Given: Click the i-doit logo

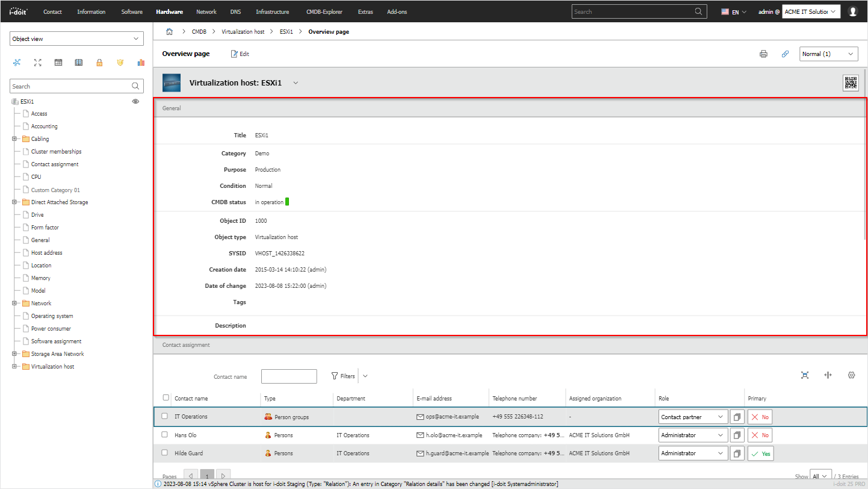Looking at the screenshot, I should pyautogui.click(x=17, y=11).
